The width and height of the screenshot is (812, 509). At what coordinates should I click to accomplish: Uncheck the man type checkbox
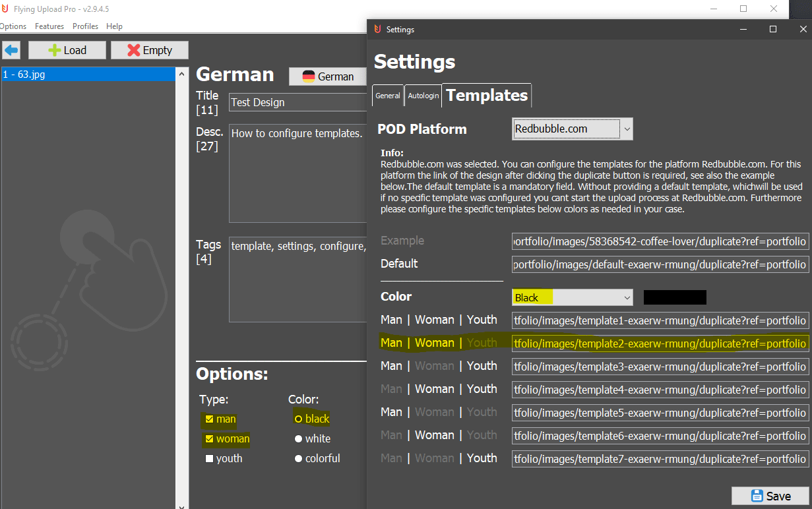pyautogui.click(x=209, y=419)
